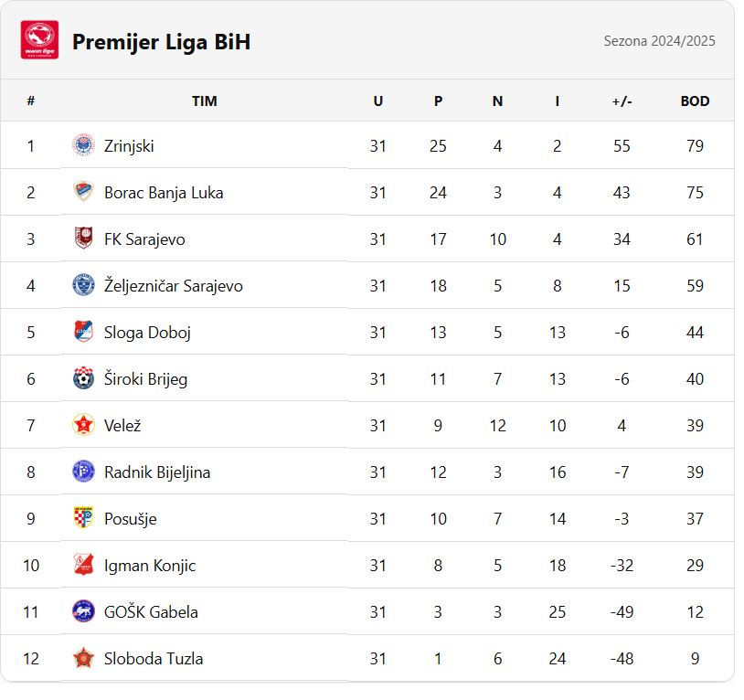Click the Borac Banja Luka crest
This screenshot has height=700, width=744.
pyautogui.click(x=84, y=193)
